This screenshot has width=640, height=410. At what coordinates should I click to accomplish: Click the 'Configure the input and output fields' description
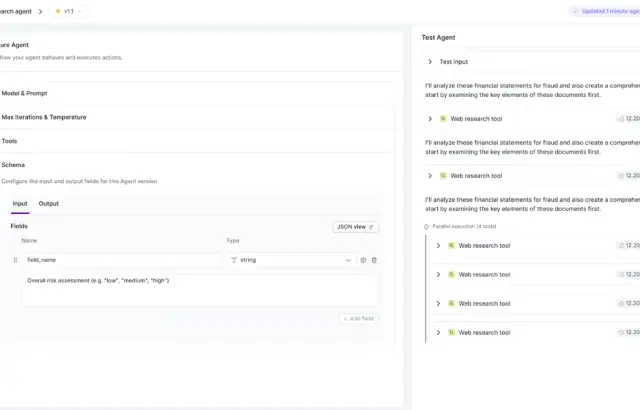(x=79, y=181)
